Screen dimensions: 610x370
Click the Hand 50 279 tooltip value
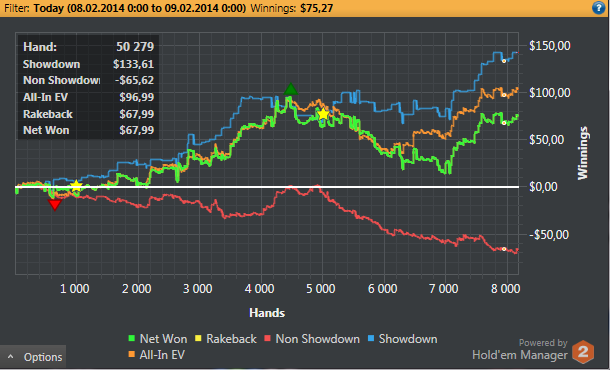[135, 47]
